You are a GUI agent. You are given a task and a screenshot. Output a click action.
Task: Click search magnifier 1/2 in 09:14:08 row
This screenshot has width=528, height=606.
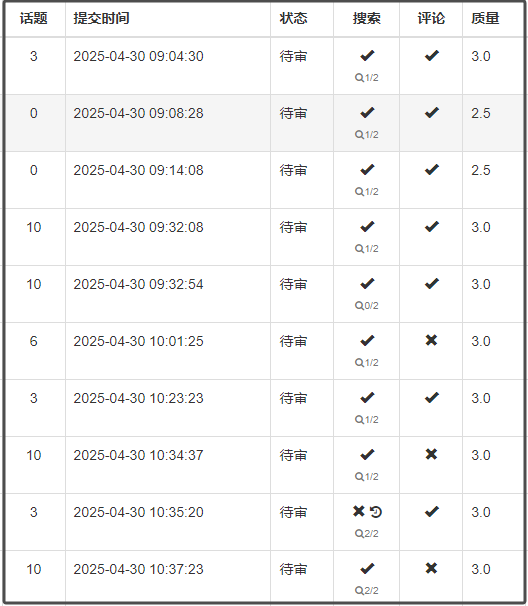tap(366, 192)
